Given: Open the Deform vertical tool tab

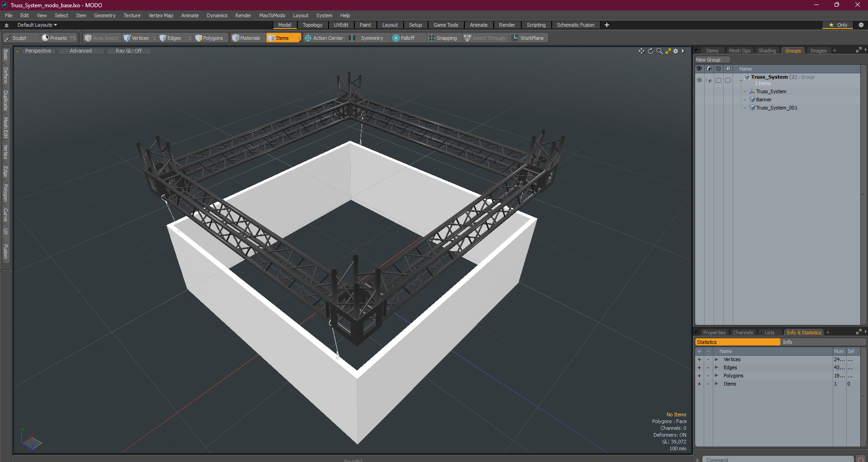Looking at the screenshot, I should click(5, 76).
